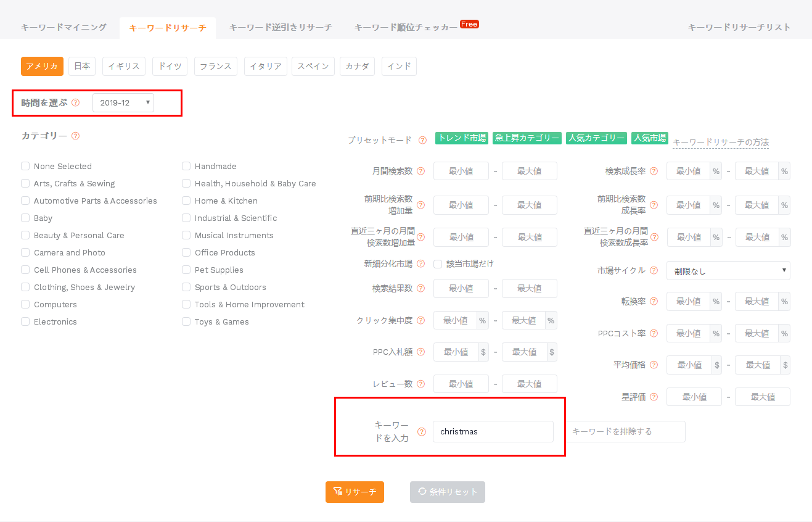The width and height of the screenshot is (812, 522).
Task: Check the Home & Kitchen category
Action: click(186, 201)
